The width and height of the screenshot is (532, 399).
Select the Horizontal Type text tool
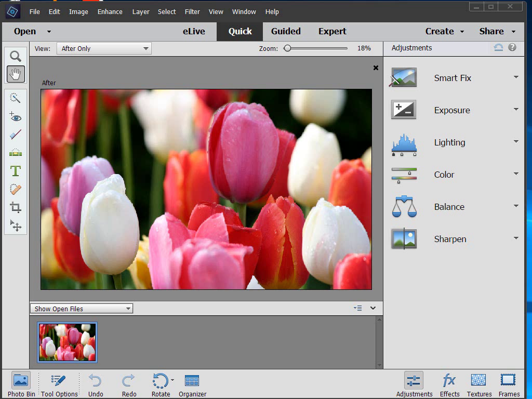tap(16, 171)
